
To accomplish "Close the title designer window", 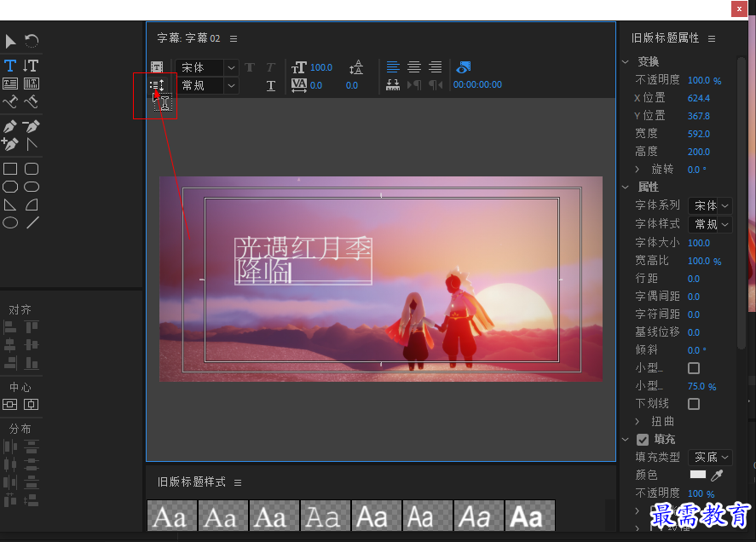I will pos(739,9).
